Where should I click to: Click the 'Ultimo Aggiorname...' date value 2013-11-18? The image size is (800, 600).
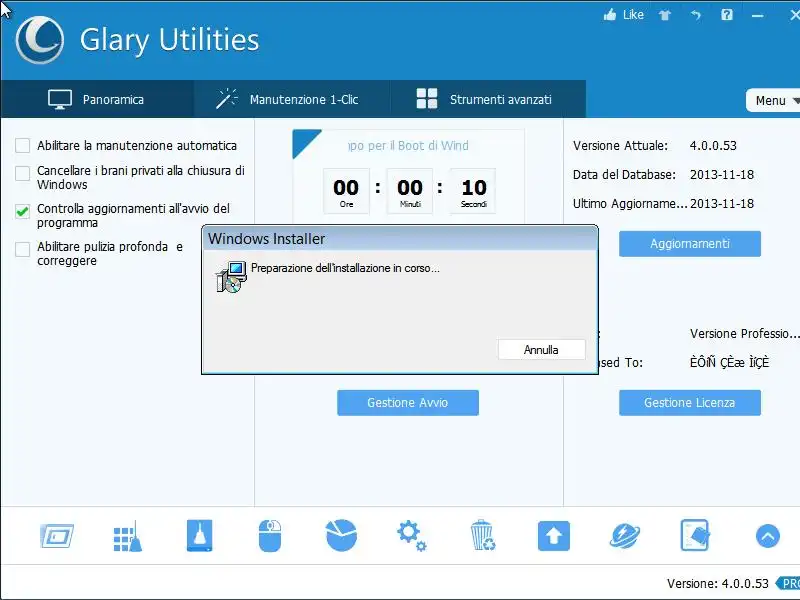722,204
